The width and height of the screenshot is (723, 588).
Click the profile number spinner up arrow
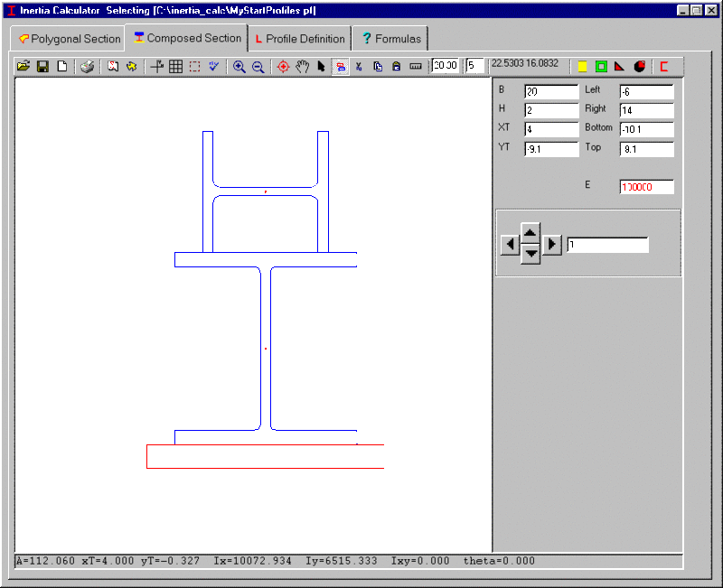(530, 231)
